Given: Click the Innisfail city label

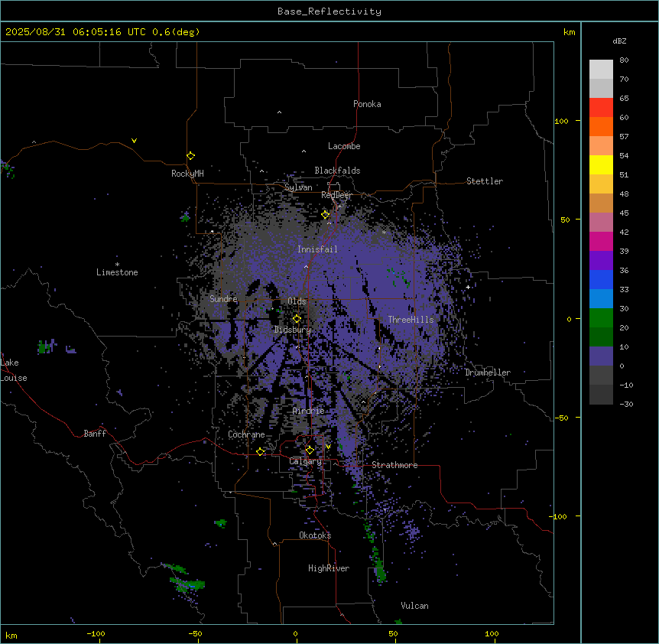Looking at the screenshot, I should click(x=317, y=249).
